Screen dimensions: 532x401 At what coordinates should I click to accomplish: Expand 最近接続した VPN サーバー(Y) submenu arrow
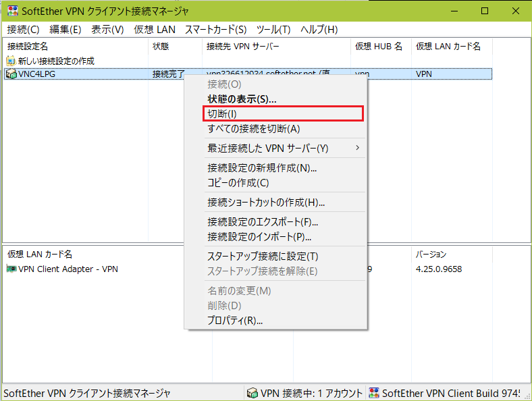point(357,148)
